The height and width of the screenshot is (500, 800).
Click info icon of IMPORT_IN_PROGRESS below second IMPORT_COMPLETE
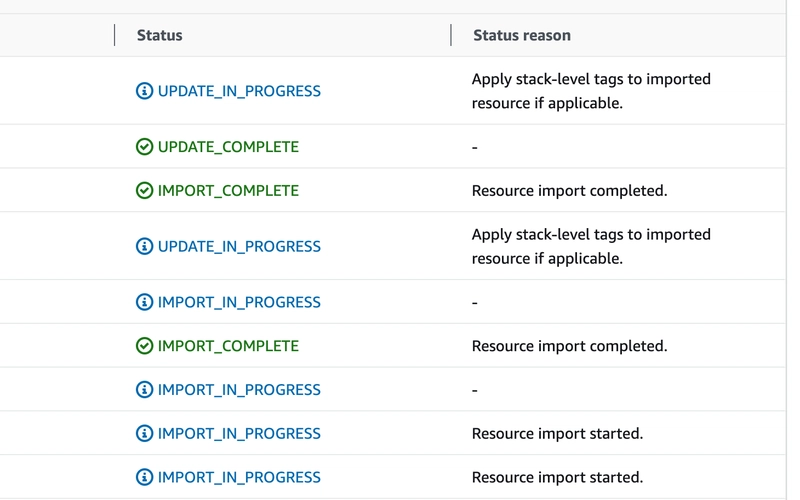click(x=144, y=390)
